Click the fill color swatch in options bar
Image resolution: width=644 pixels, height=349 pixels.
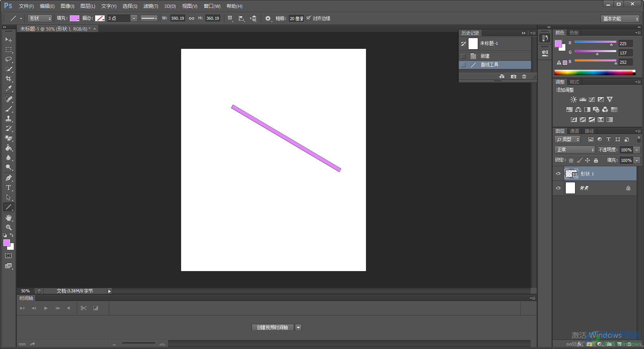click(75, 18)
